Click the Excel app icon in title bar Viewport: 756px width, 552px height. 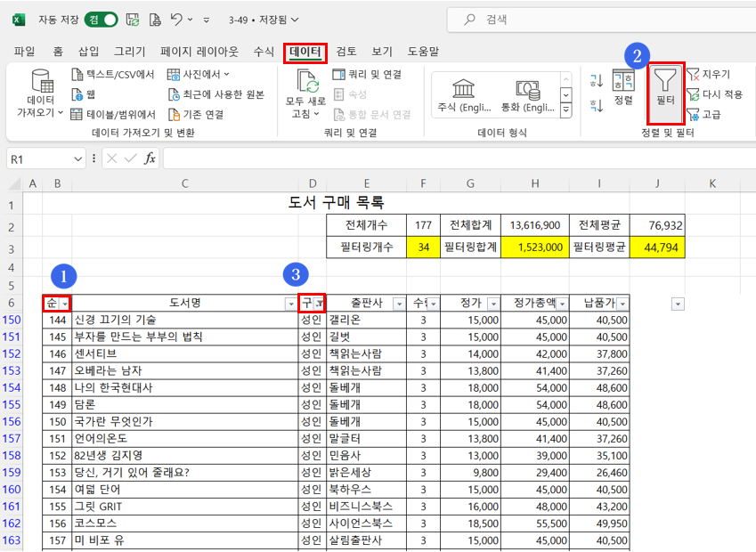click(19, 20)
